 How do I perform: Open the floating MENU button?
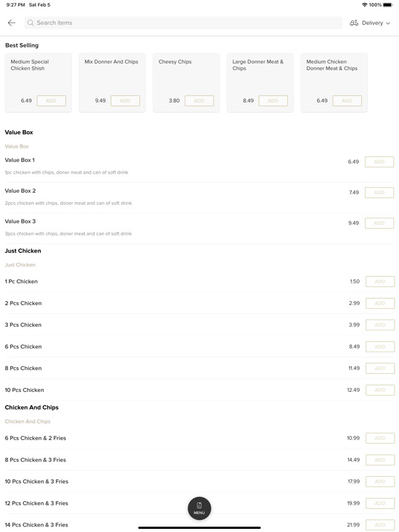pyautogui.click(x=199, y=508)
